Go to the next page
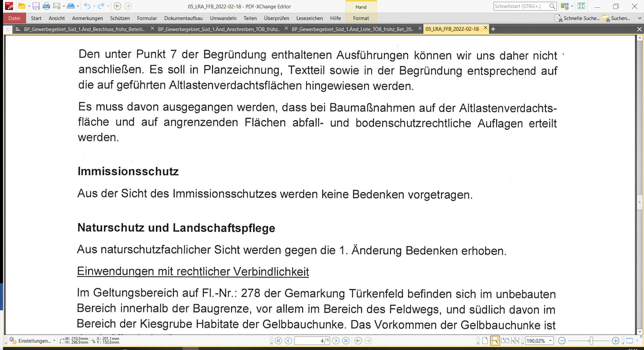644x350 pixels. coord(336,341)
